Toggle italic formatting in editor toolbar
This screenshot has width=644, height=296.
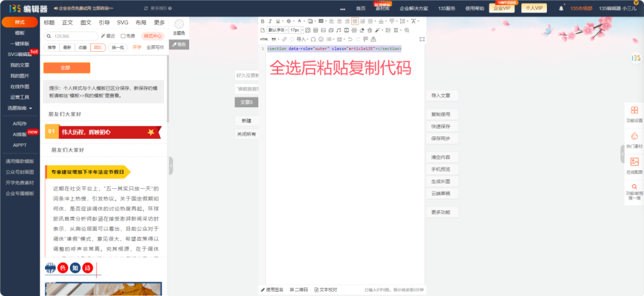(270, 21)
